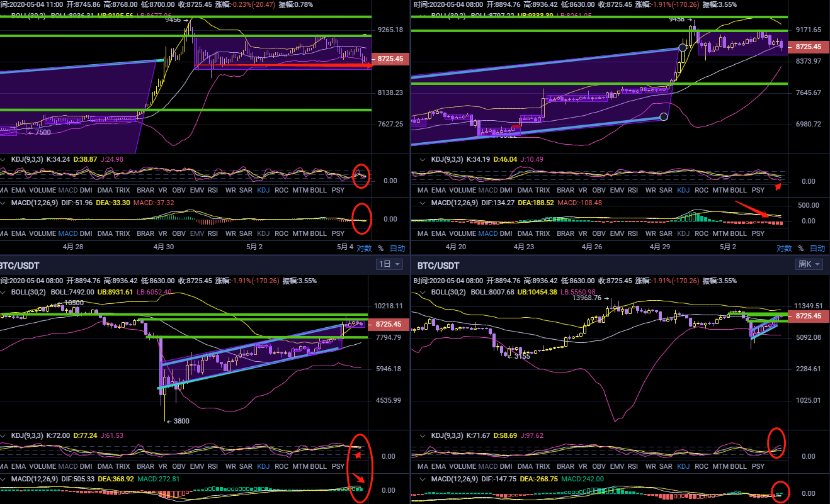Select the upper trendline circle handle in top-right chart
This screenshot has width=830, height=504.
pos(683,47)
